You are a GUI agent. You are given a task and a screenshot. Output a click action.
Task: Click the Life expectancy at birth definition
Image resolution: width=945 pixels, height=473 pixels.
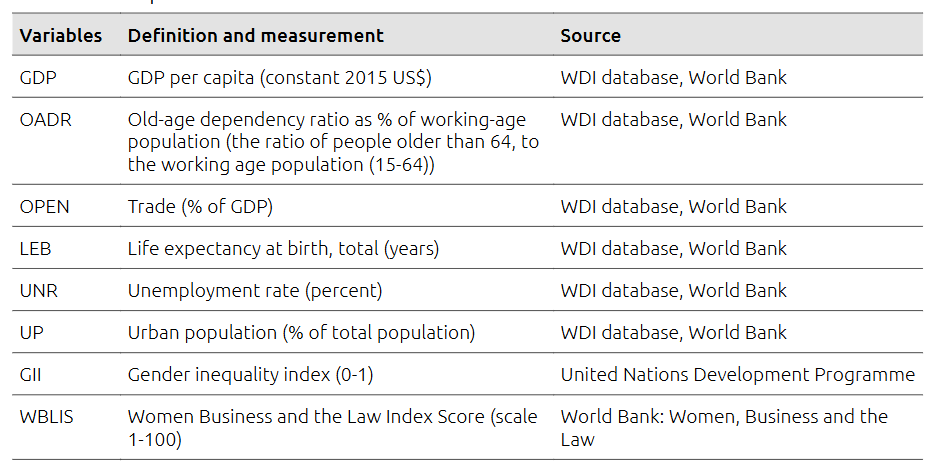(283, 249)
